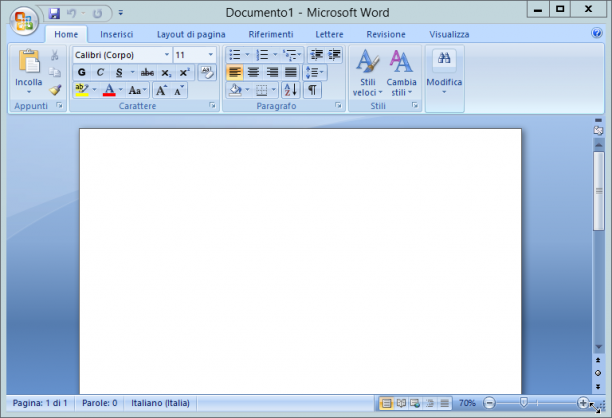The image size is (612, 418).
Task: Switch to the Inserisci tab
Action: (x=116, y=34)
